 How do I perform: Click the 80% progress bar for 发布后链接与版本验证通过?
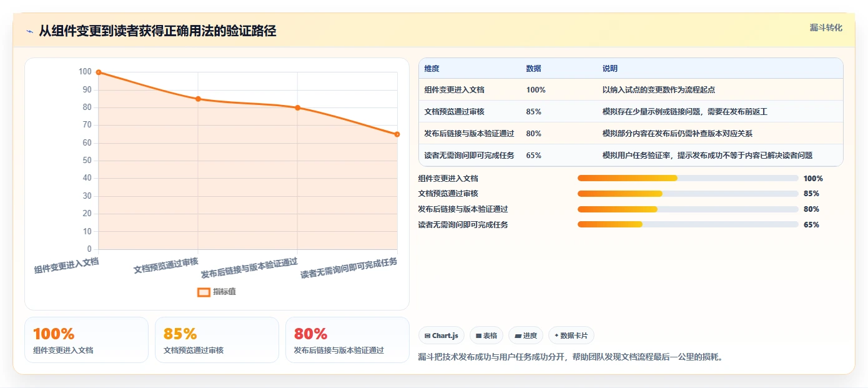pos(688,209)
